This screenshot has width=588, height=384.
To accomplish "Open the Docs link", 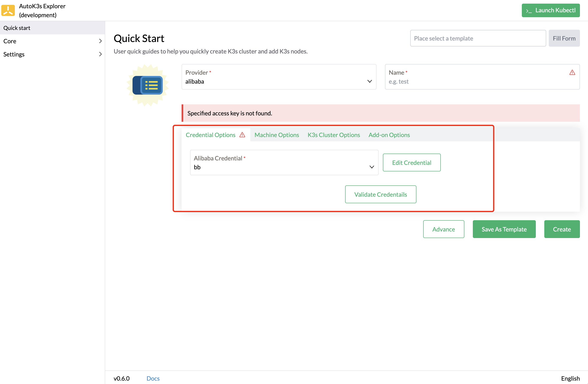I will pos(153,378).
